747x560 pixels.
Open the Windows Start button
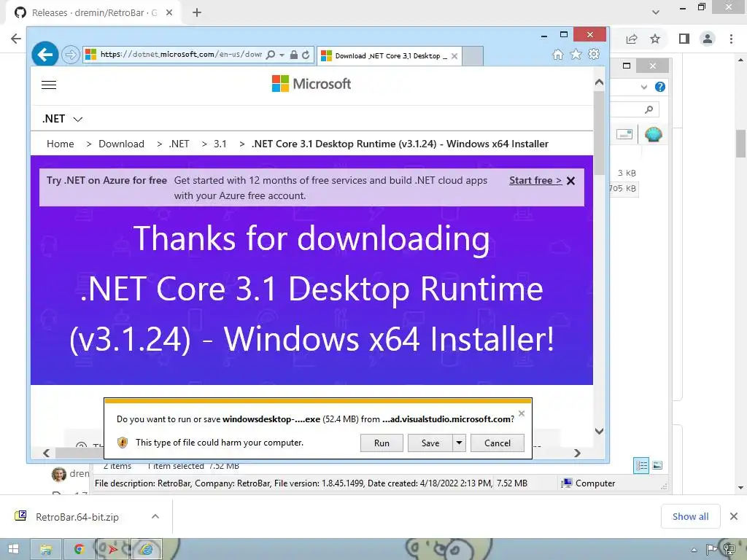(13, 549)
